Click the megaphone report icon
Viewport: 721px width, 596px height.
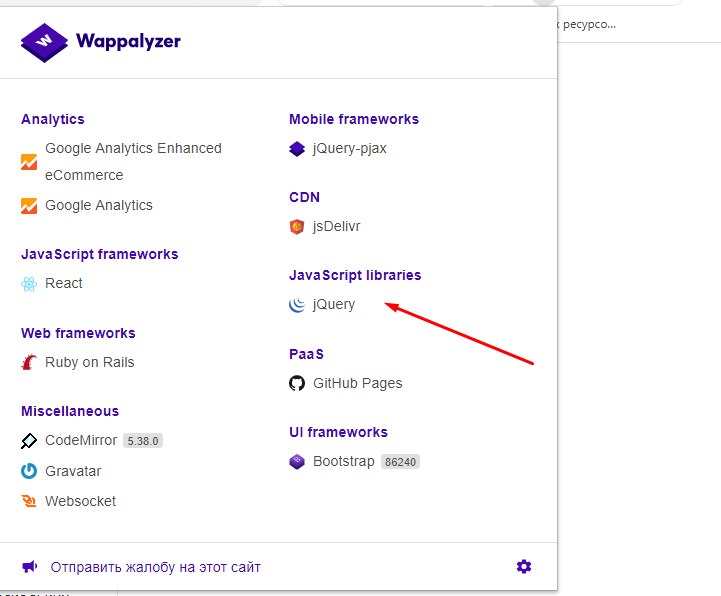30,566
